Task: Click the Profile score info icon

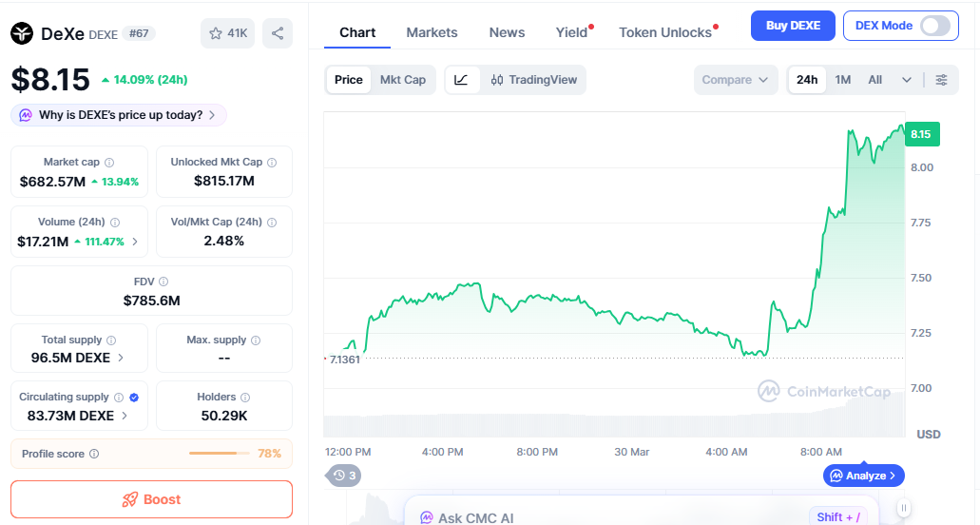Action: point(94,454)
